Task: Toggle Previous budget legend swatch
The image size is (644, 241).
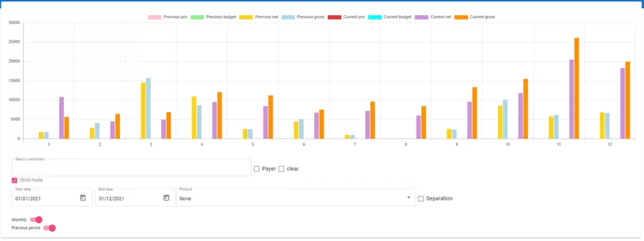Action: coord(197,17)
